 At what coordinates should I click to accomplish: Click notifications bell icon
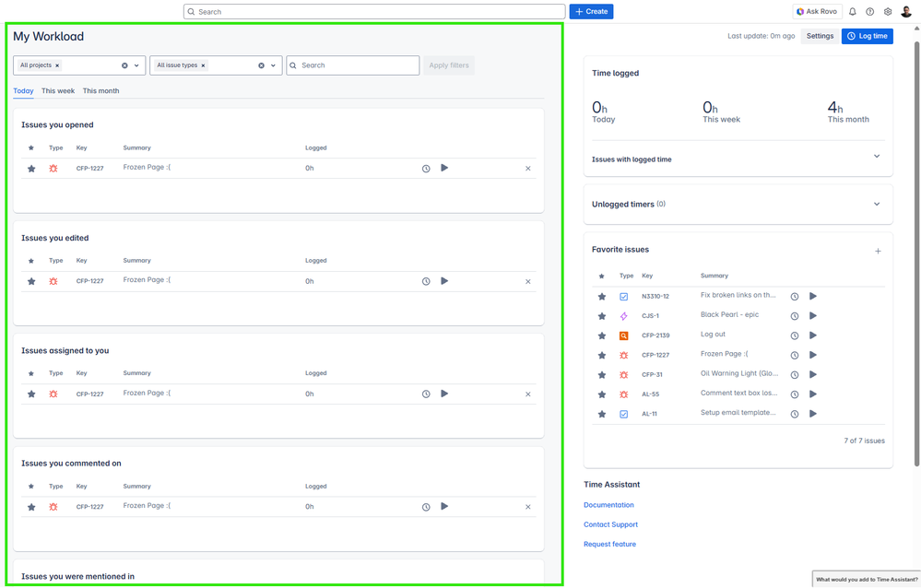point(852,12)
